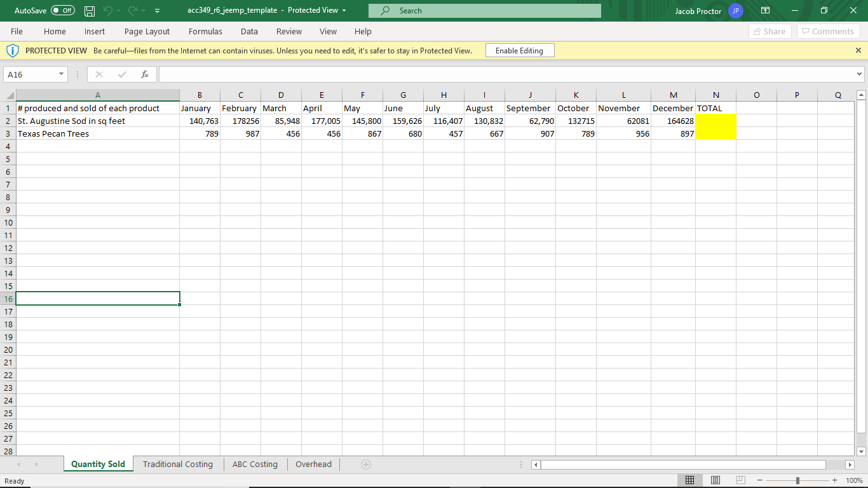This screenshot has height=488, width=868.
Task: Open the Name Box dropdown
Action: click(x=60, y=74)
